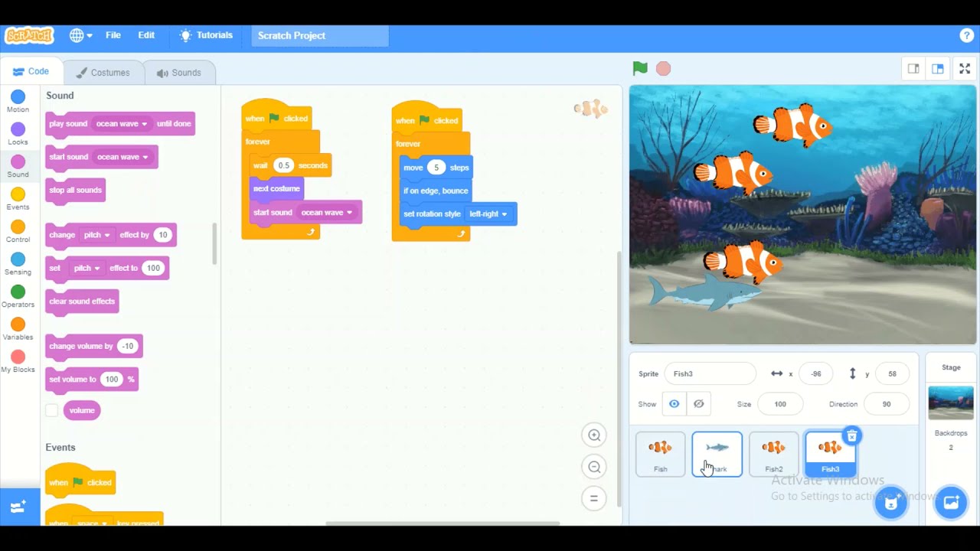Viewport: 980px width, 551px height.
Task: Open pitch dropdown in change effect block
Action: (x=96, y=235)
